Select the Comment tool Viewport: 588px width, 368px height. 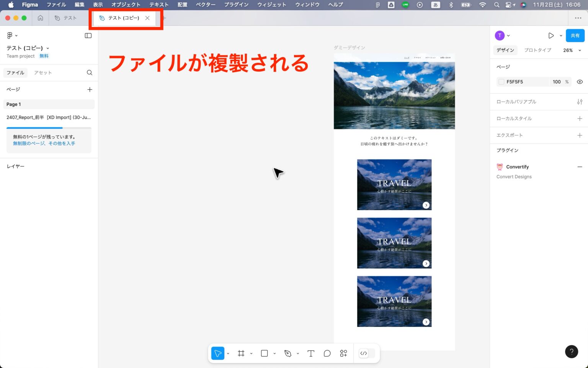[327, 353]
